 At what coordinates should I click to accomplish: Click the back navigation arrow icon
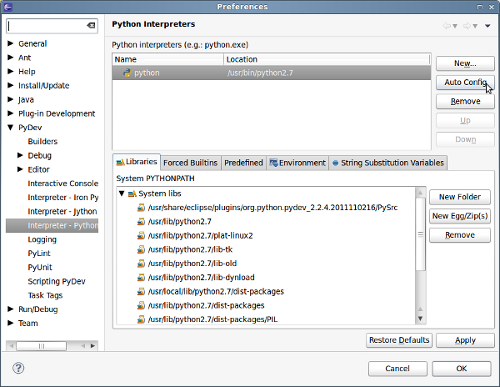pos(446,26)
